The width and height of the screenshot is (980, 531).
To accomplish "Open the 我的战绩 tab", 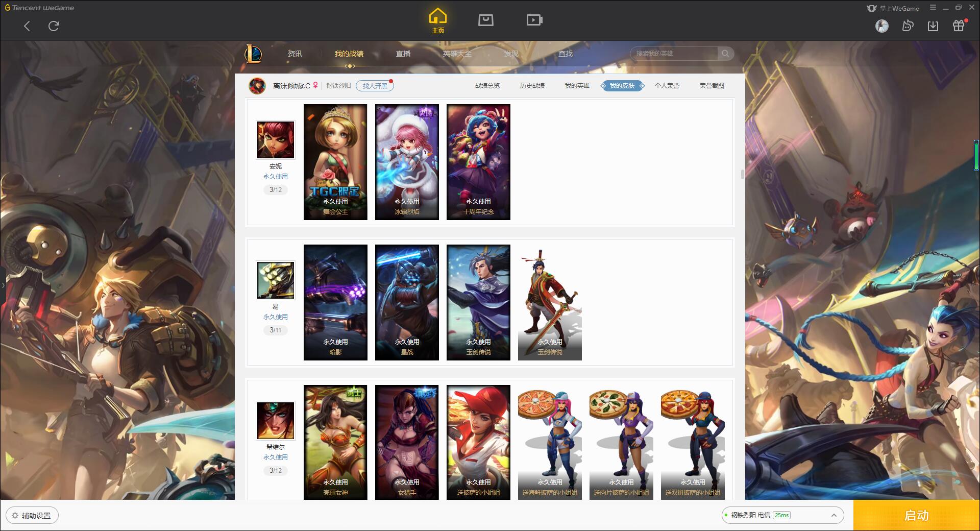I will [349, 54].
